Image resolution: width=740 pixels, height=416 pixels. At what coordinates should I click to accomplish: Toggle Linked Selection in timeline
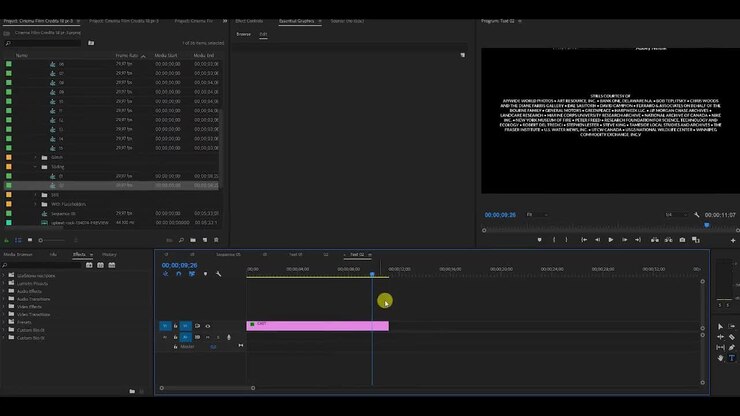pyautogui.click(x=192, y=274)
